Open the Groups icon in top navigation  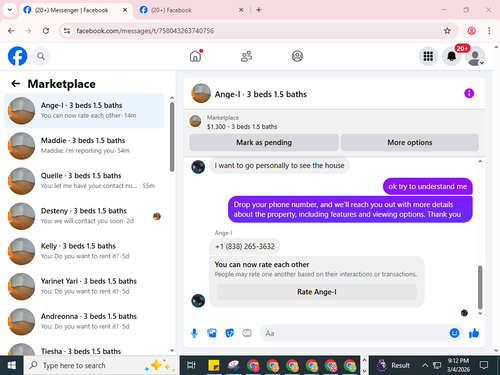[x=297, y=56]
